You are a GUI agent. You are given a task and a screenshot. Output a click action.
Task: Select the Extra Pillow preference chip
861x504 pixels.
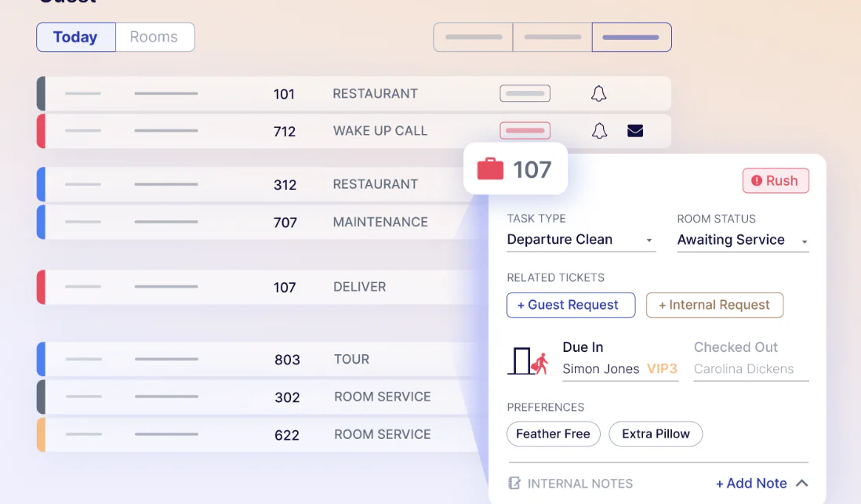pyautogui.click(x=655, y=433)
